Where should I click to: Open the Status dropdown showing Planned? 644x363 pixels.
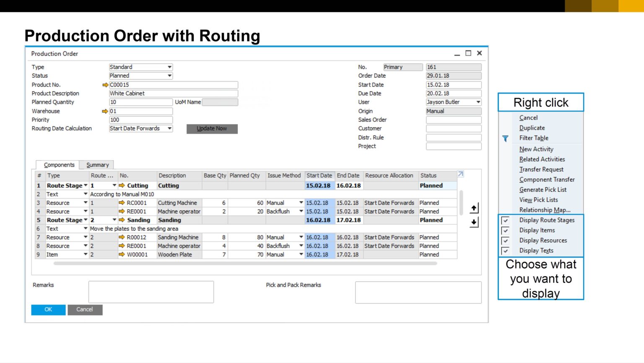169,76
